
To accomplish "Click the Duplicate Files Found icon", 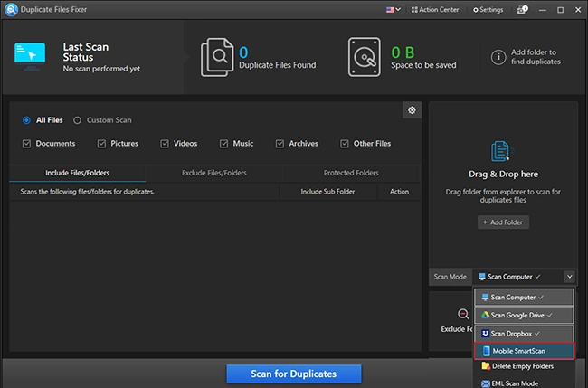I will 217,57.
